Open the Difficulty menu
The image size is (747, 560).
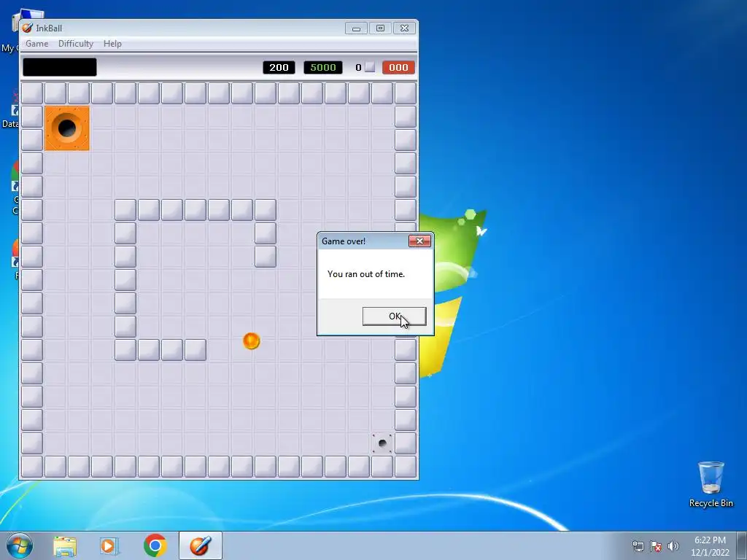[76, 43]
